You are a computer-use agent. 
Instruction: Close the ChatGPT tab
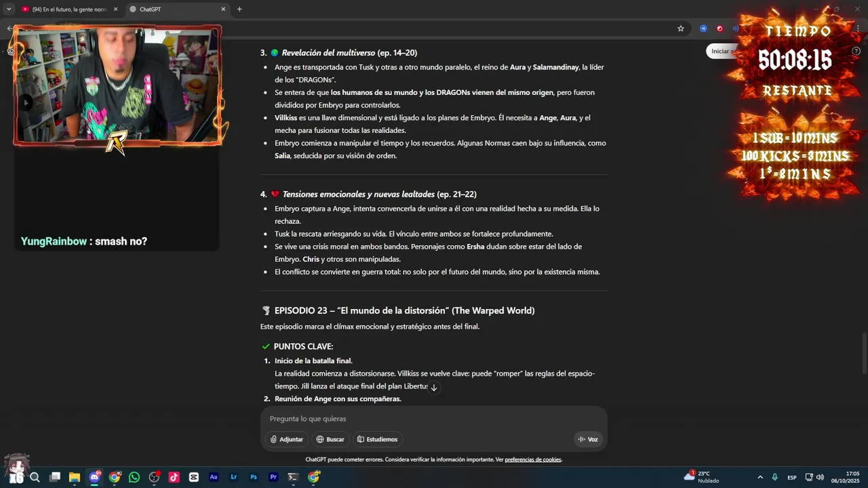click(x=223, y=9)
